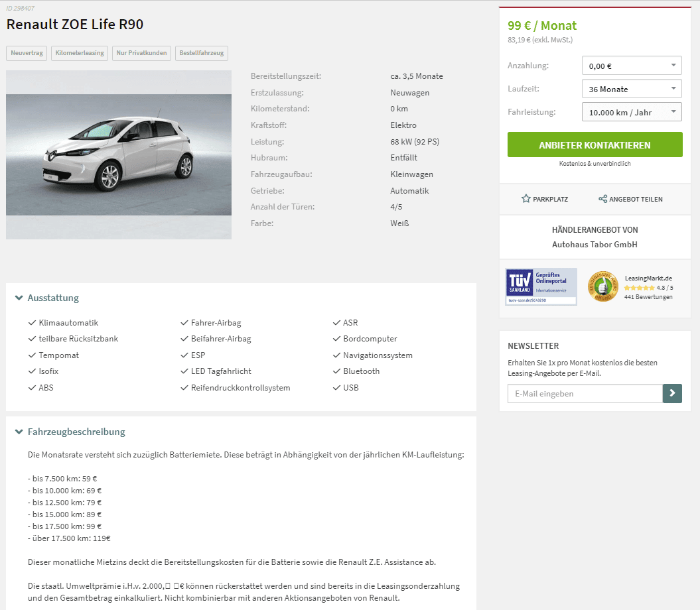
Task: Select the Kilometerleasing tag
Action: [80, 53]
